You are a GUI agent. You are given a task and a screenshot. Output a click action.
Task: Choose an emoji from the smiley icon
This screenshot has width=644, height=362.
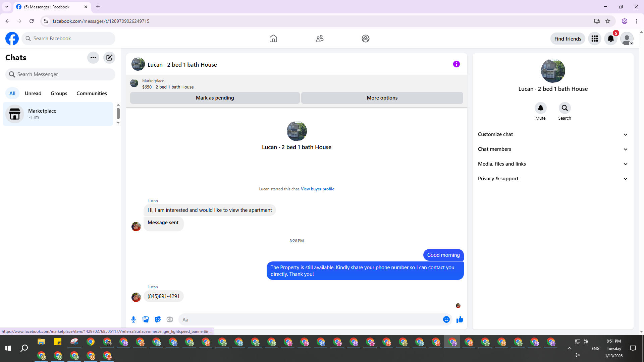(446, 319)
